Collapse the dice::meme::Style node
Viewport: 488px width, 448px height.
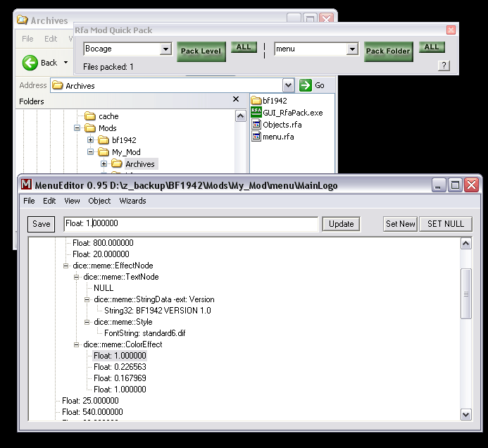pyautogui.click(x=87, y=322)
